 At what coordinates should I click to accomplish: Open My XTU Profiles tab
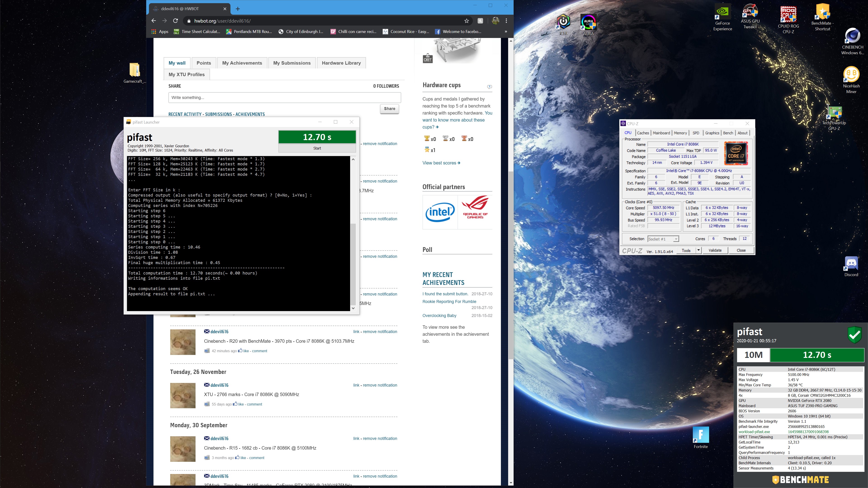(187, 74)
